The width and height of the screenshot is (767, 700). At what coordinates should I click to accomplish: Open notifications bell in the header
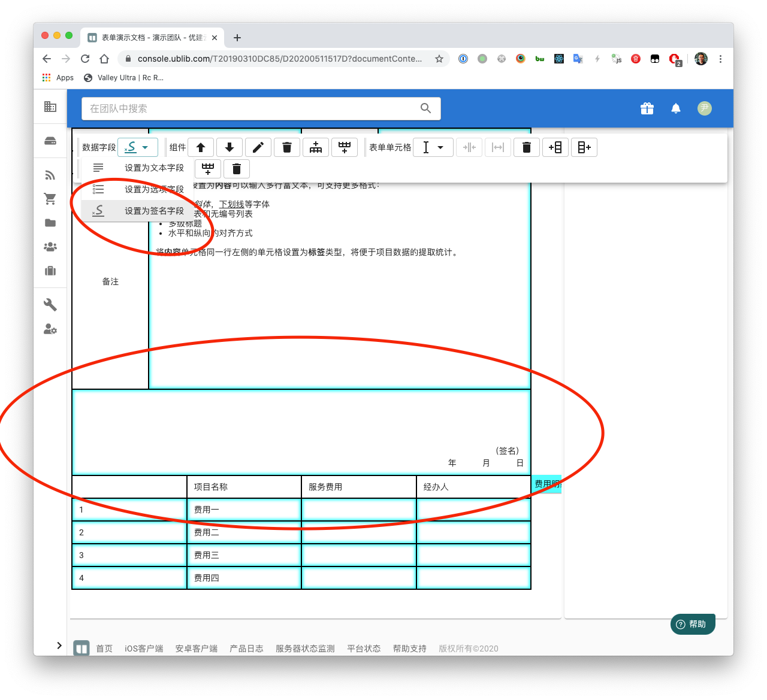tap(676, 108)
